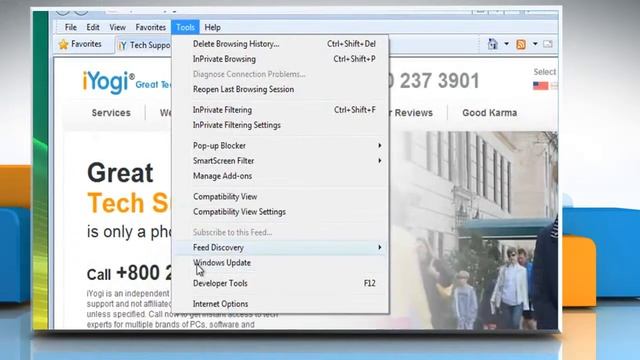Screen dimensions: 640x360
Task: Open the Services page link
Action: click(x=111, y=113)
